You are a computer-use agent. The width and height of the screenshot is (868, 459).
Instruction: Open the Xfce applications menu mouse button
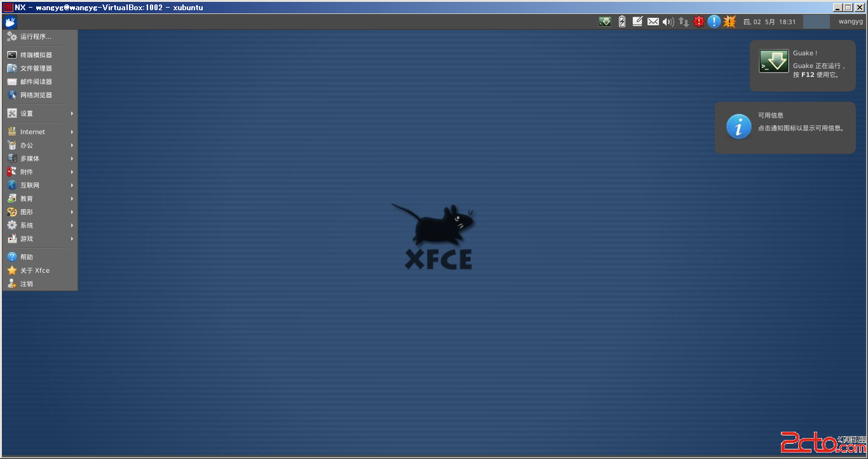pos(10,22)
